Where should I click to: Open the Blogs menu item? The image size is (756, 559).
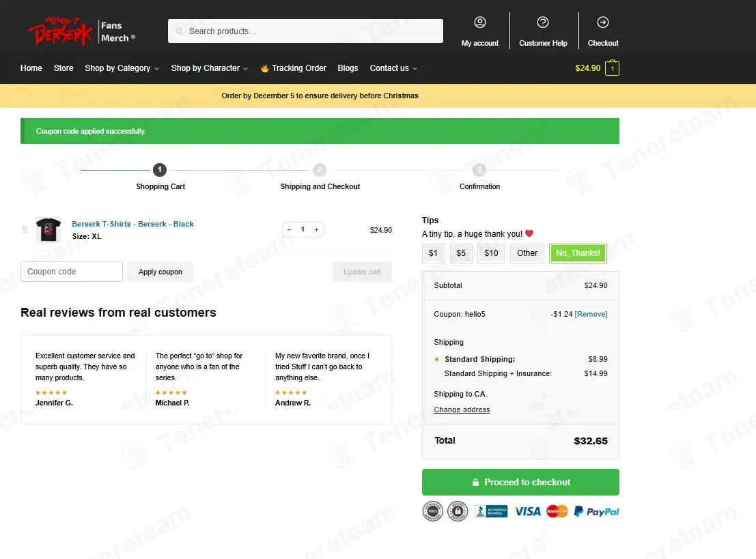tap(348, 68)
